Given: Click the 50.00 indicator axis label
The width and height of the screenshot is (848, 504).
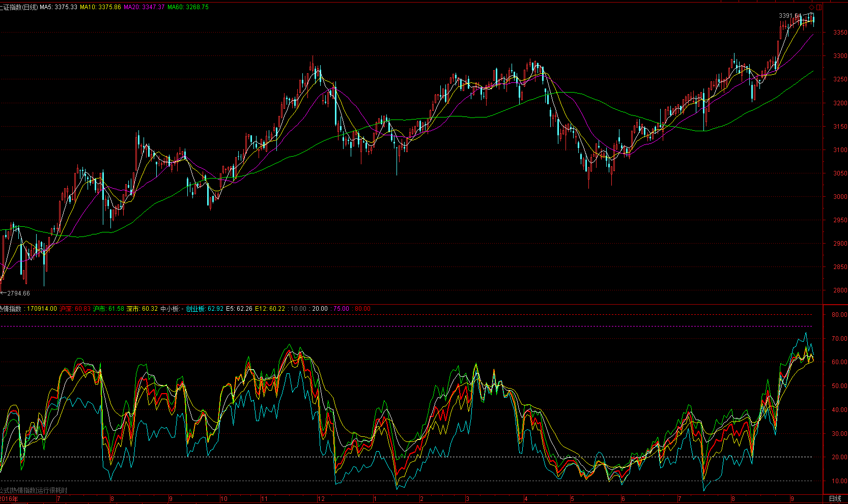Looking at the screenshot, I should pos(839,386).
